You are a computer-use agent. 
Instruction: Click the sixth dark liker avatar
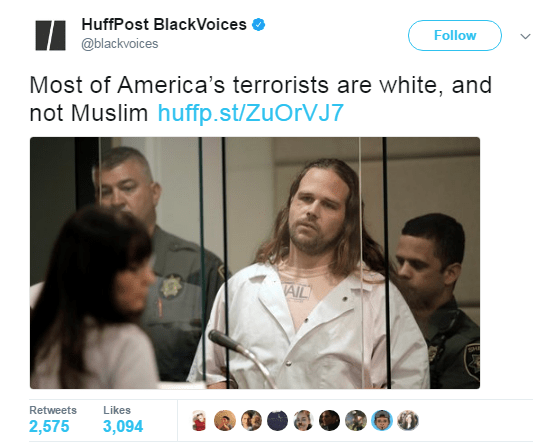pos(329,420)
